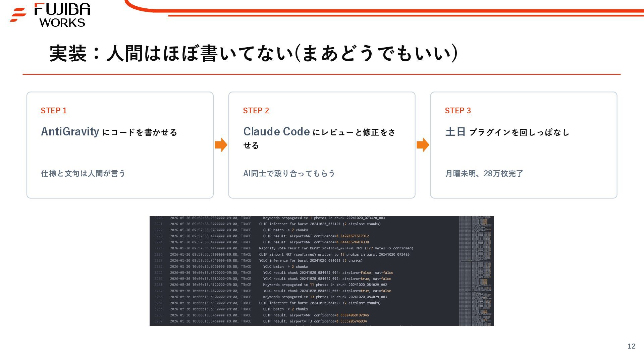Click the caption 仕様と文句は人間が言う

[x=83, y=173]
